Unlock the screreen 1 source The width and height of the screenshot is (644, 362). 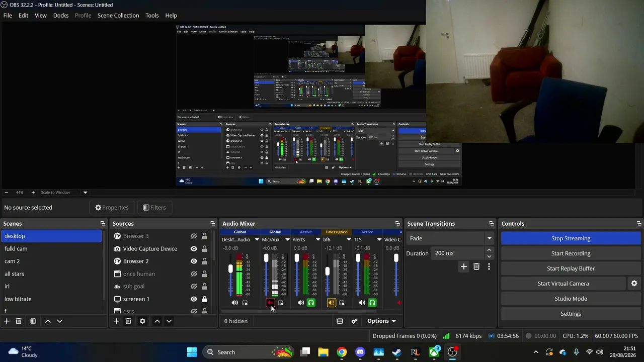(x=204, y=299)
